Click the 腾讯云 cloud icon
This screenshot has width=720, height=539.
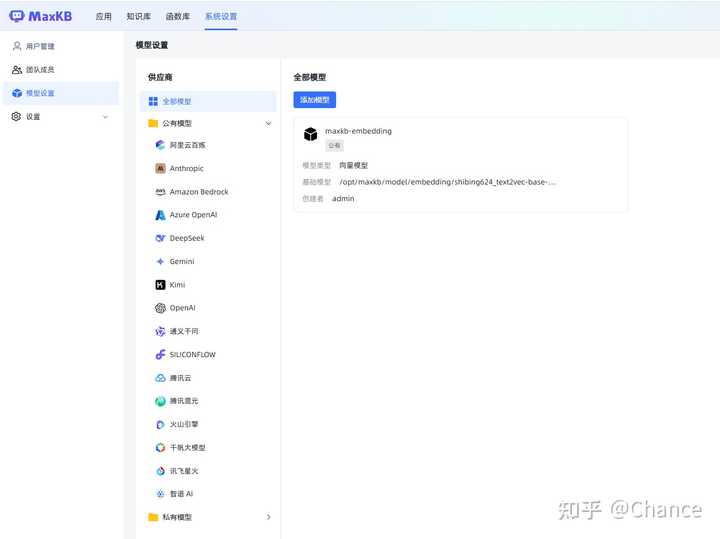click(160, 378)
